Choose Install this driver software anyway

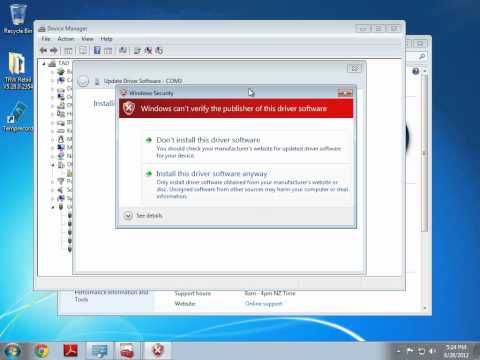(248, 184)
